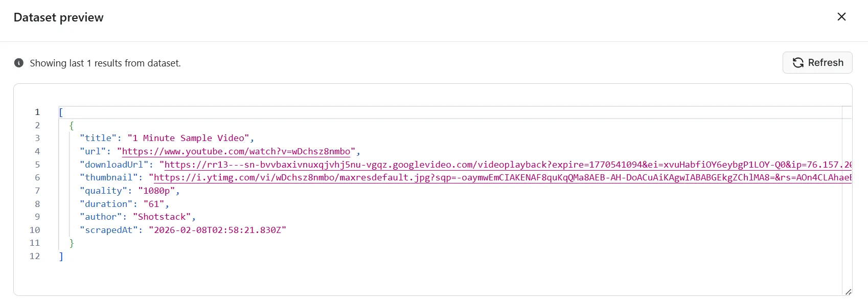Click the Refresh button

tap(817, 62)
